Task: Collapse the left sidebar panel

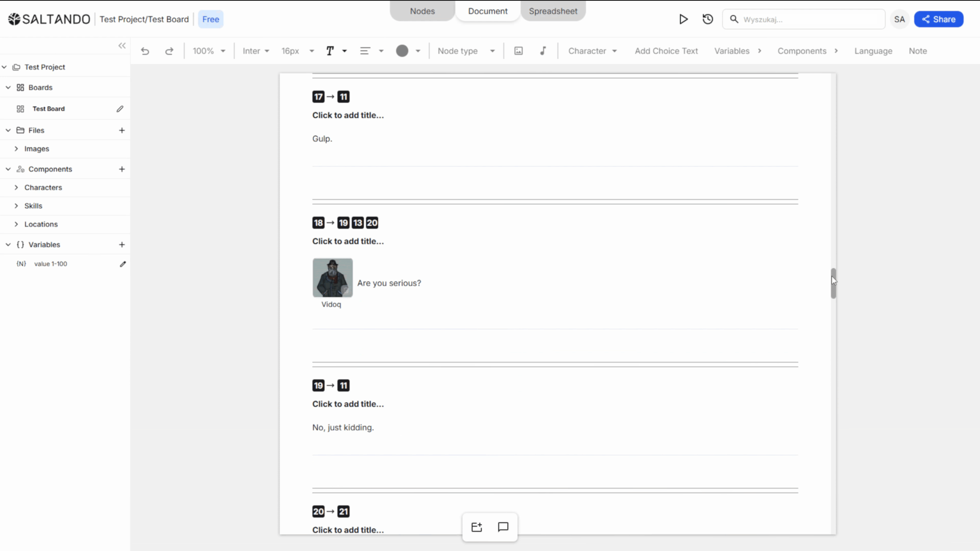Action: click(x=122, y=46)
